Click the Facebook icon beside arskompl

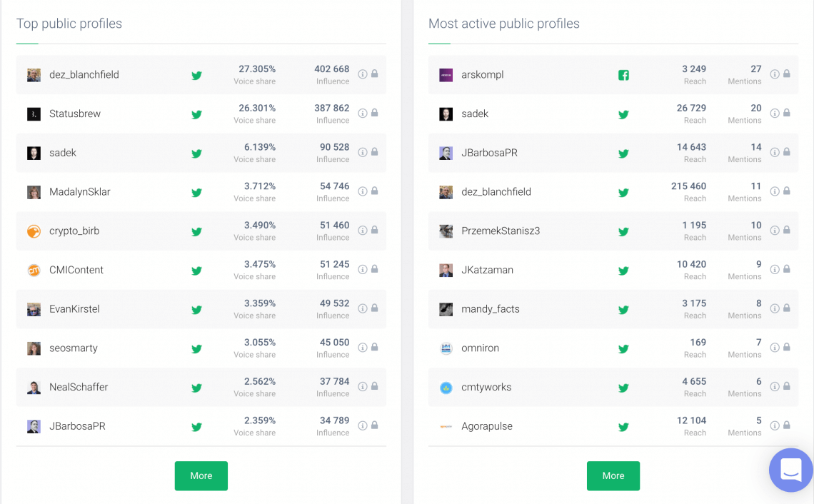(623, 74)
